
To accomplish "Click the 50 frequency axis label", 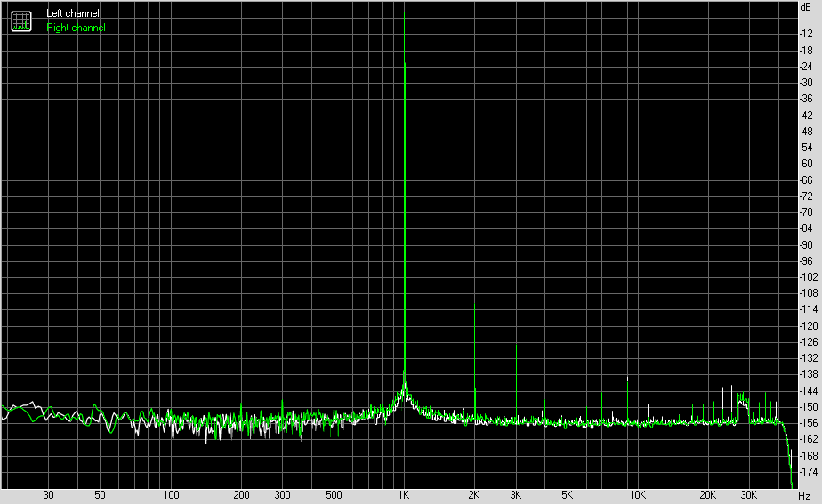I will [x=101, y=495].
